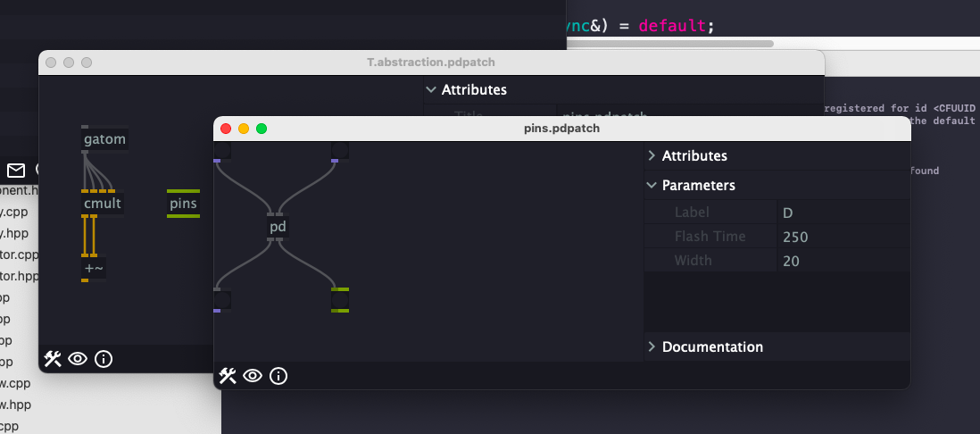
Task: Collapse Attributes section in T.abstraction.pdpatch window
Action: pos(623,89)
